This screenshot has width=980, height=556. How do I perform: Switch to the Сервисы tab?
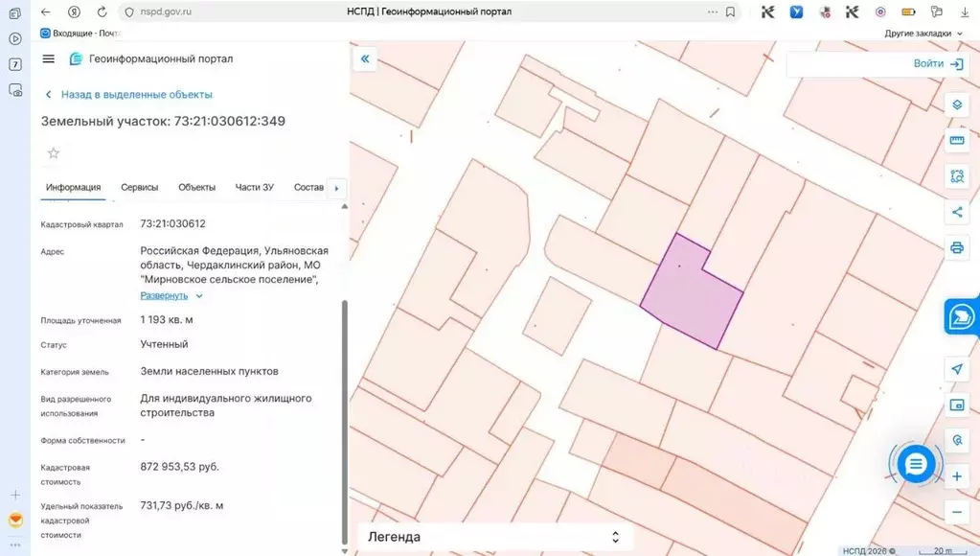point(139,188)
